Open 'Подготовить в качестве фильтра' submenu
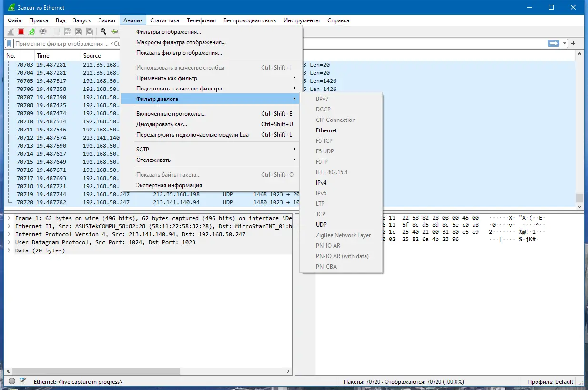Image resolution: width=588 pixels, height=390 pixels. coord(211,89)
